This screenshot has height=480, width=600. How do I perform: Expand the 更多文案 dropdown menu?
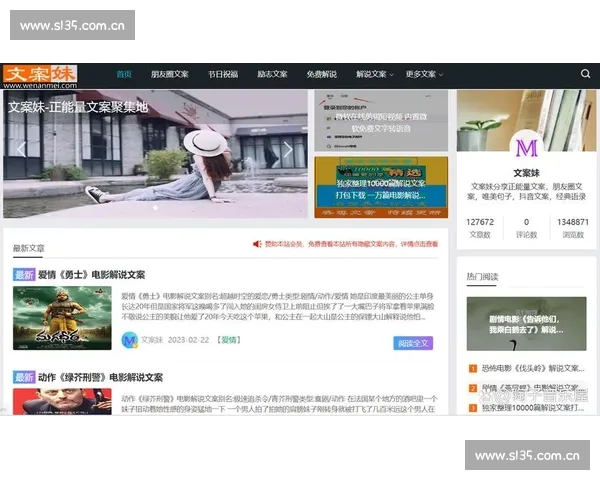click(424, 74)
